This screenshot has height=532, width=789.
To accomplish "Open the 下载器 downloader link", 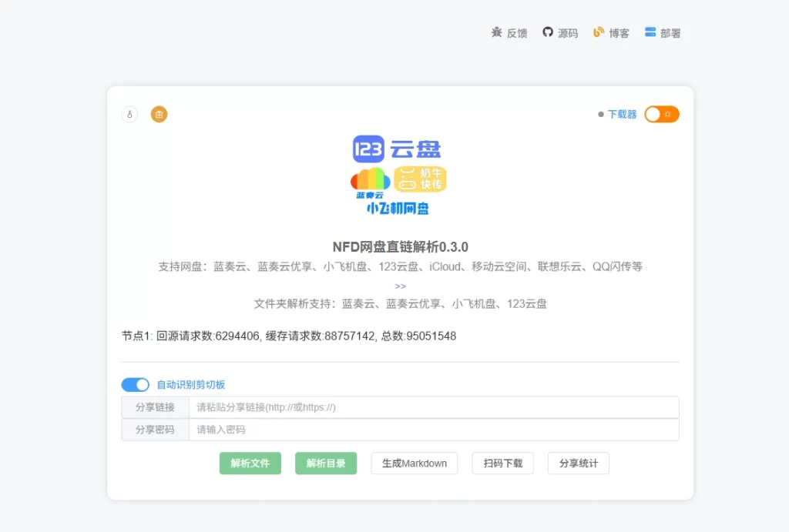I will (623, 114).
